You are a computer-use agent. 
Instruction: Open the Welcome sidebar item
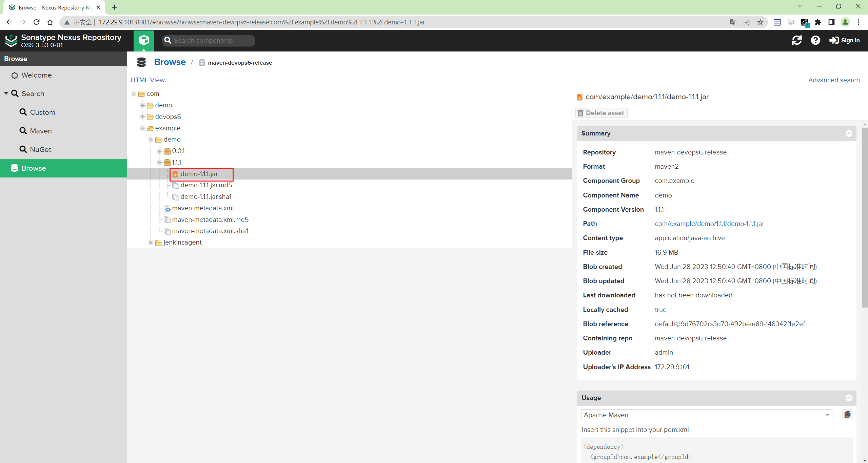(36, 75)
